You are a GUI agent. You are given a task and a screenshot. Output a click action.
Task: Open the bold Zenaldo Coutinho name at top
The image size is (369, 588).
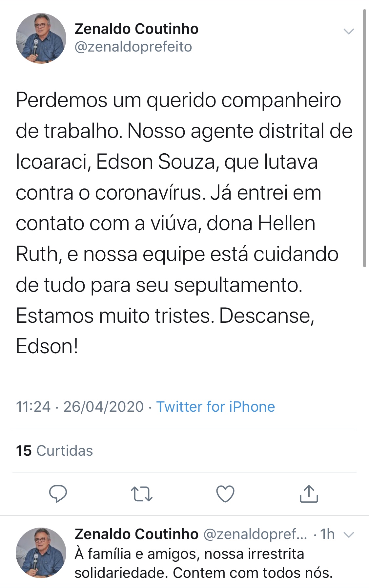[x=136, y=29]
